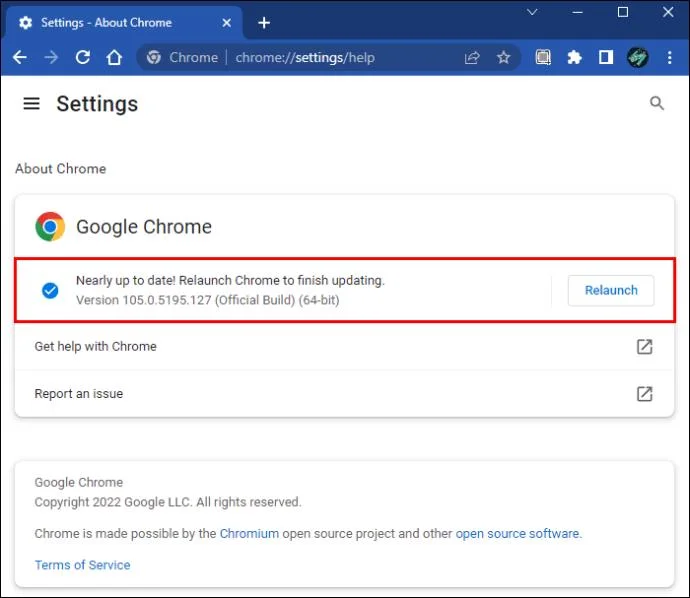Viewport: 690px width, 598px height.
Task: Minimize the Chrome window
Action: pyautogui.click(x=577, y=12)
